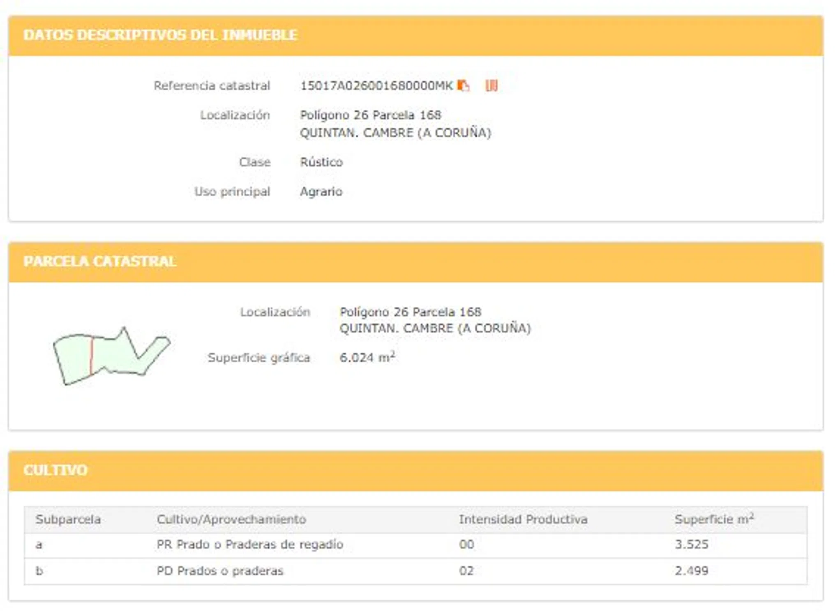Click the Intensidad Productiva column header
The width and height of the screenshot is (840, 616).
pos(523,519)
